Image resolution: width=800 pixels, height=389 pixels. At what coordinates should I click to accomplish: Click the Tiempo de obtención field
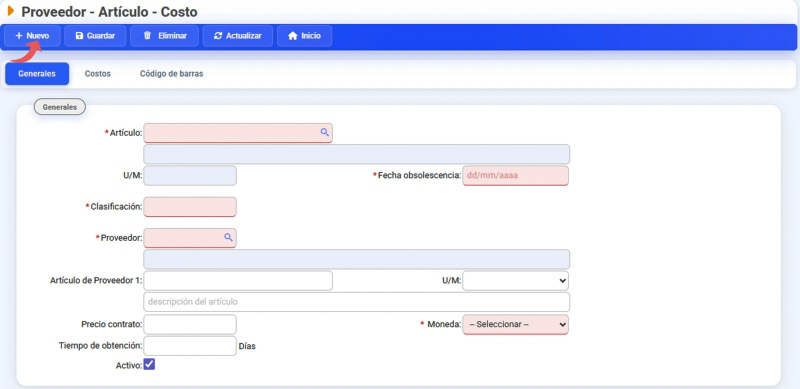coord(190,346)
